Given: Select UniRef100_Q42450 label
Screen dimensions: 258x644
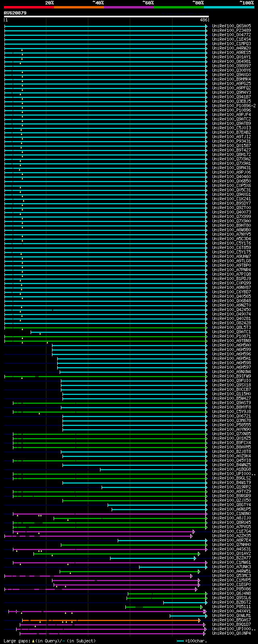Looking at the screenshot, I should coord(231,310).
